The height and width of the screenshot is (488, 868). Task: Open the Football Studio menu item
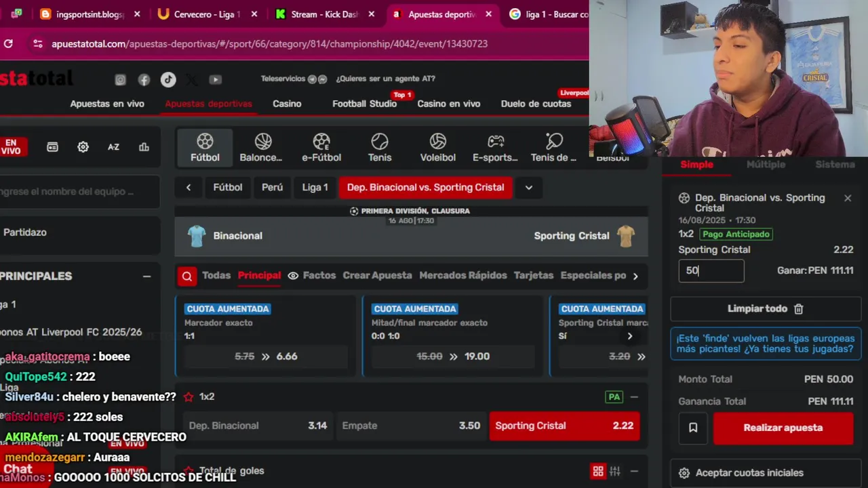(364, 104)
